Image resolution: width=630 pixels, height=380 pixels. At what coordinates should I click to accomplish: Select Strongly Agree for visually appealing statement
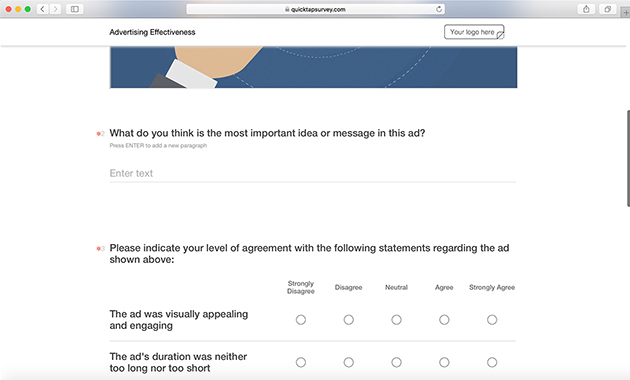coord(492,320)
